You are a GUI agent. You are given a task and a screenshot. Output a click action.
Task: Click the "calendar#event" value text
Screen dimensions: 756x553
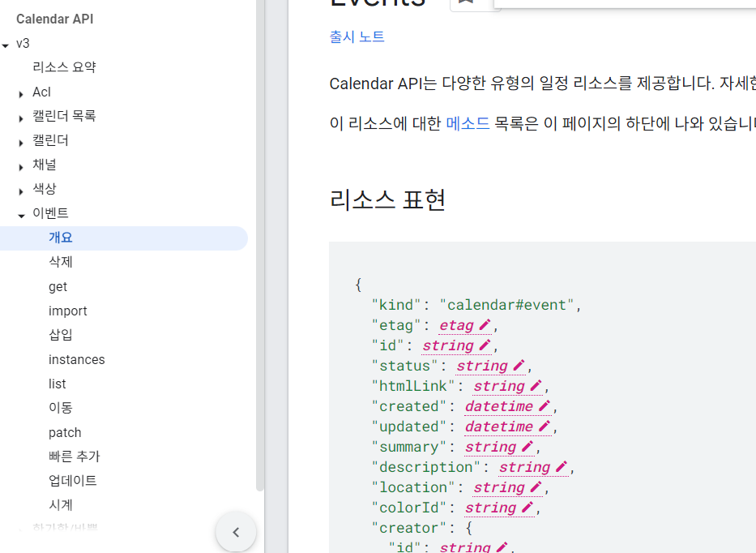click(506, 305)
